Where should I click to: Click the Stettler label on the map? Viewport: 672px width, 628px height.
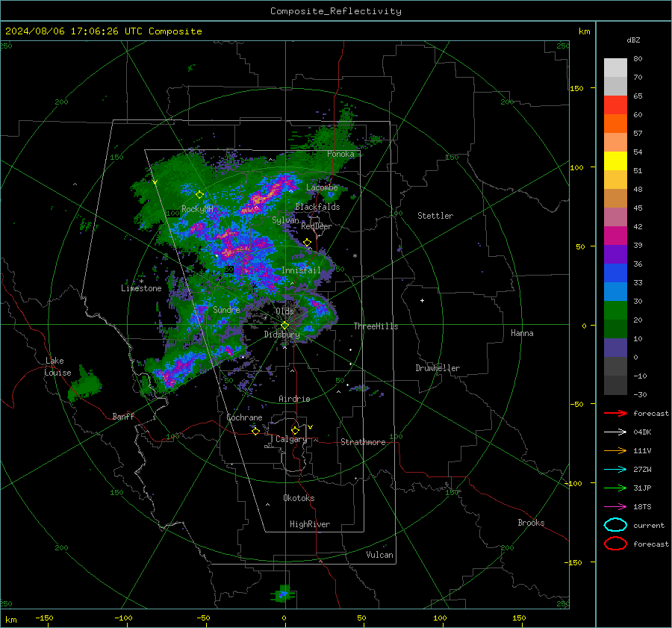pyautogui.click(x=435, y=216)
